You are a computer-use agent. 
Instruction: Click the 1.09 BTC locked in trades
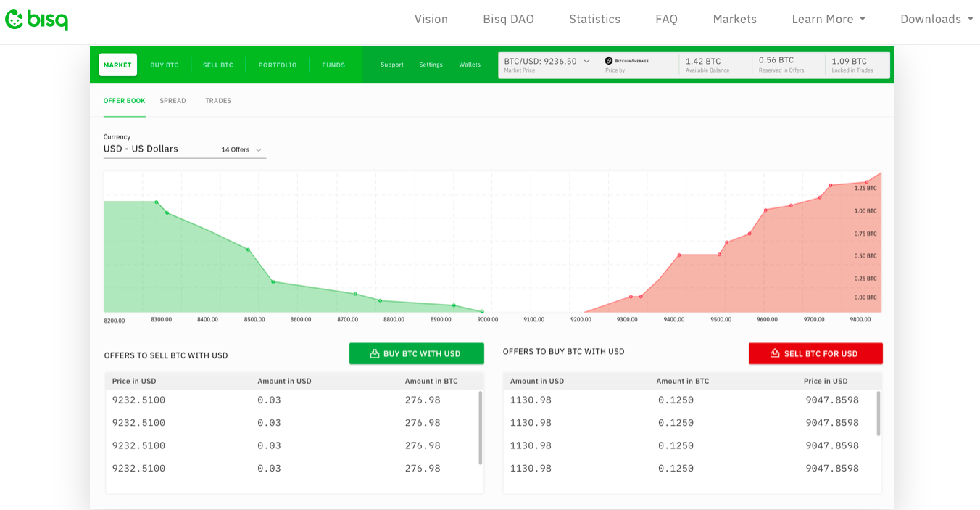(x=850, y=62)
